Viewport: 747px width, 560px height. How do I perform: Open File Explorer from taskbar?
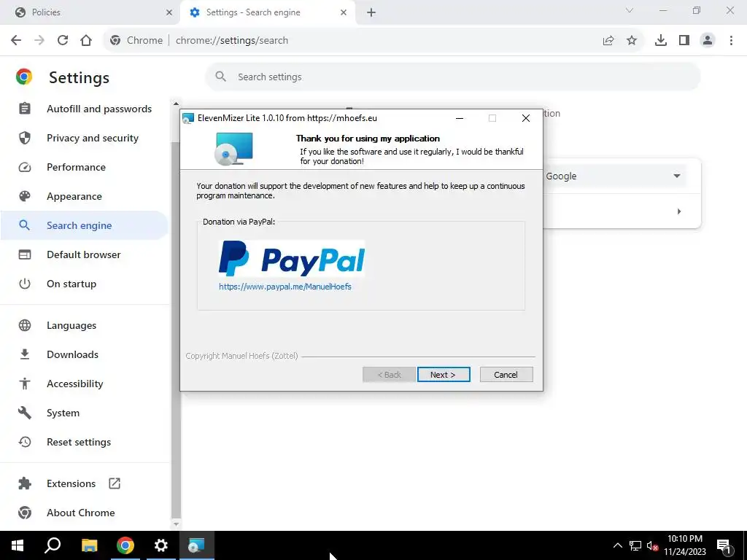[x=89, y=545]
